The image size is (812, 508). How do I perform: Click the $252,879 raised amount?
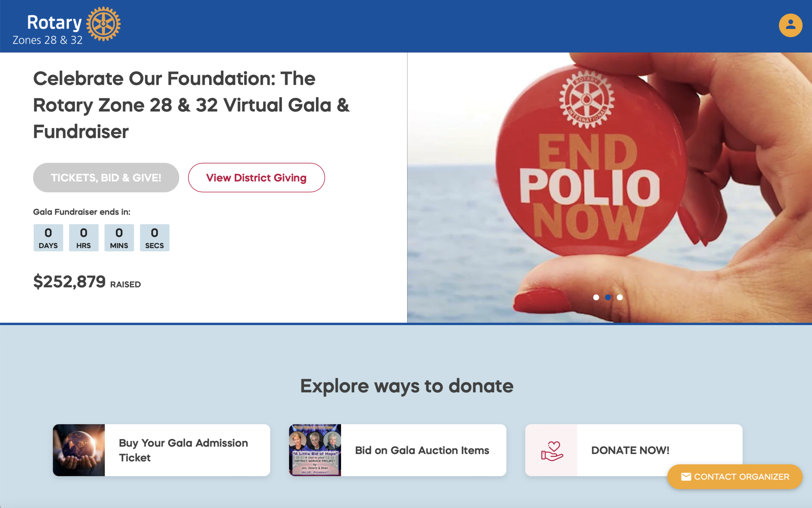tap(69, 281)
